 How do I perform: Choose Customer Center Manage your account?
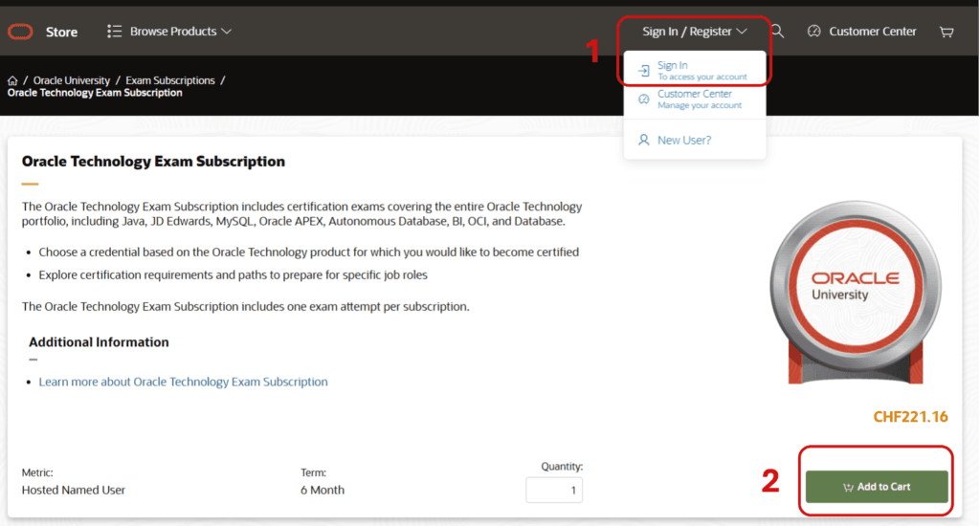699,99
